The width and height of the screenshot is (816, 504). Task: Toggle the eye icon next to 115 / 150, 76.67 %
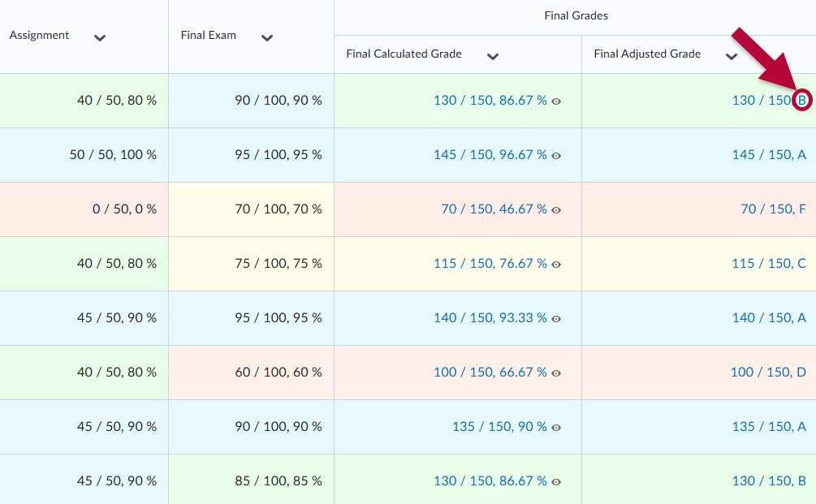coord(556,263)
